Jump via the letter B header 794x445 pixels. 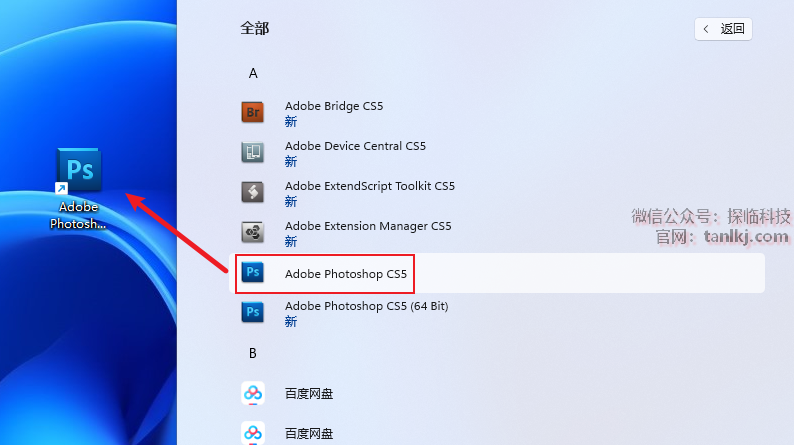[x=253, y=353]
